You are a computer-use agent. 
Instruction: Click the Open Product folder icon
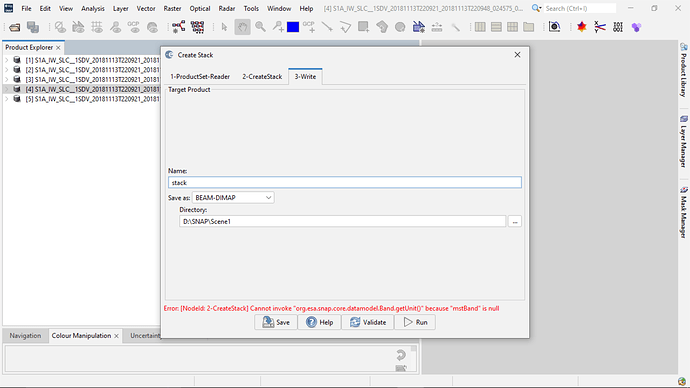point(15,27)
